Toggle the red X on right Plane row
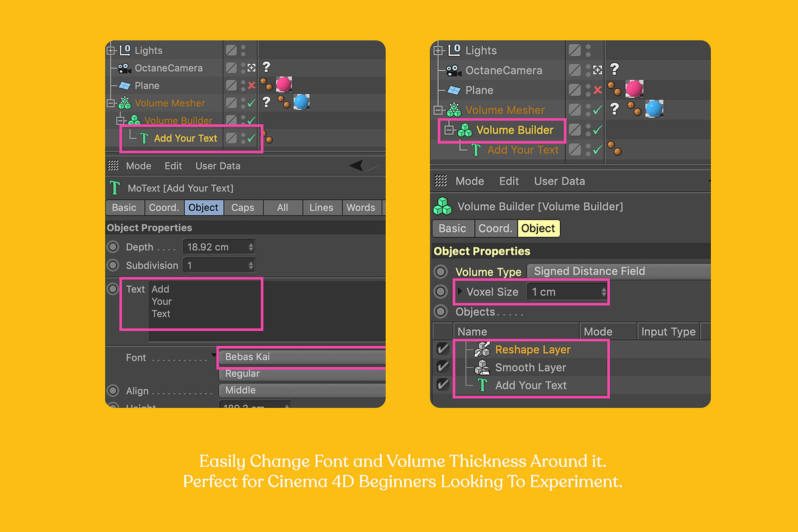This screenshot has height=532, width=798. point(597,90)
